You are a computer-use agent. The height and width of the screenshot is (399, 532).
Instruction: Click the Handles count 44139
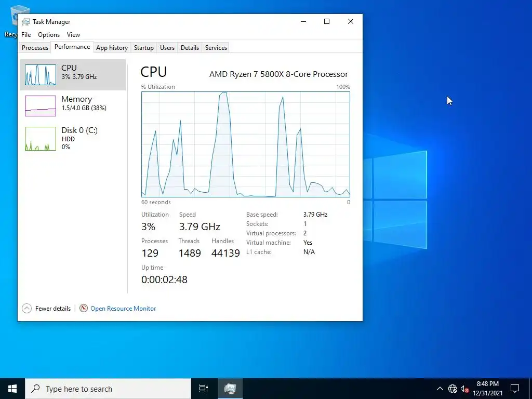(x=225, y=253)
